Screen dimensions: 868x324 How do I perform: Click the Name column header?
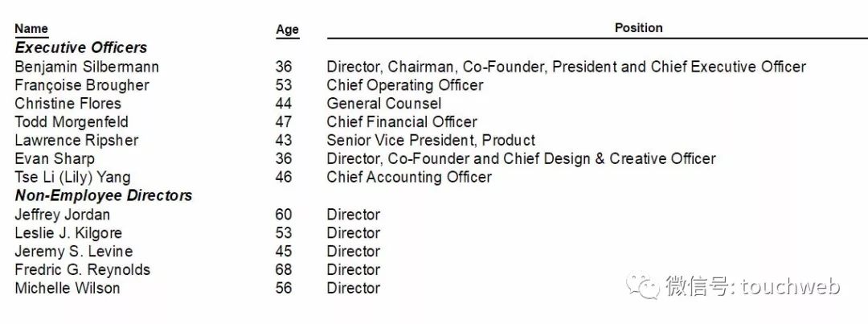click(31, 28)
